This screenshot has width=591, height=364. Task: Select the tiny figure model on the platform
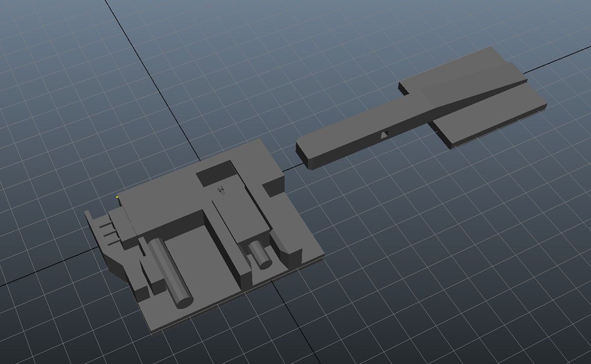pyautogui.click(x=222, y=190)
